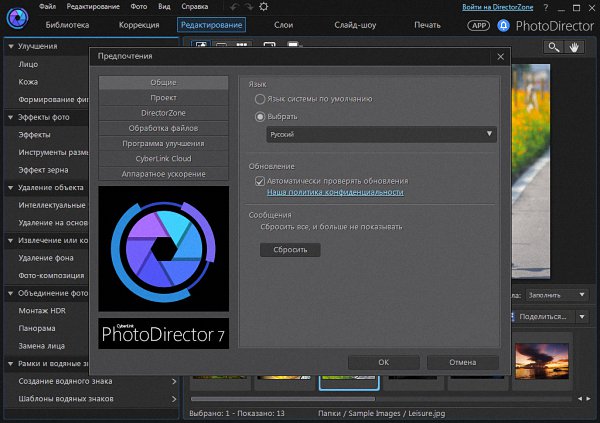Viewport: 600px width, 423px height.
Task: Close the Предпочтения dialog with X
Action: (499, 58)
